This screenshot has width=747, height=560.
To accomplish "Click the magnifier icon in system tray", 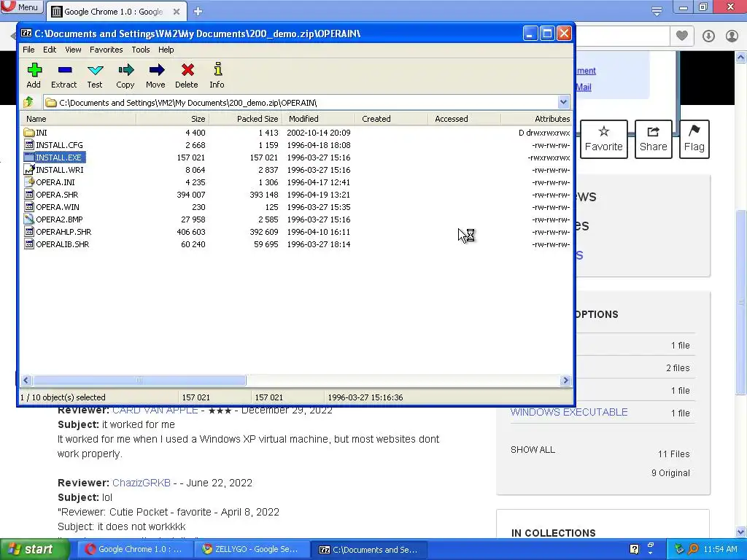I will [x=694, y=549].
